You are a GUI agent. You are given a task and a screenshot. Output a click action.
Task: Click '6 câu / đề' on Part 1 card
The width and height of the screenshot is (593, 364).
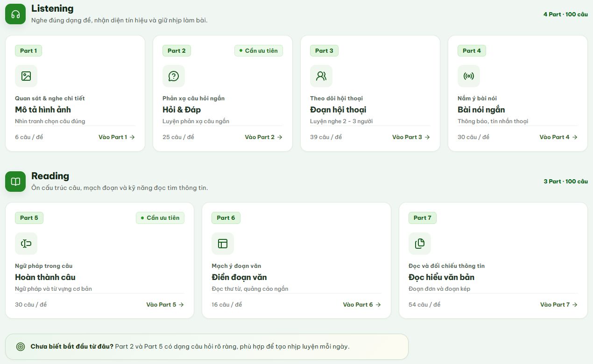(29, 137)
